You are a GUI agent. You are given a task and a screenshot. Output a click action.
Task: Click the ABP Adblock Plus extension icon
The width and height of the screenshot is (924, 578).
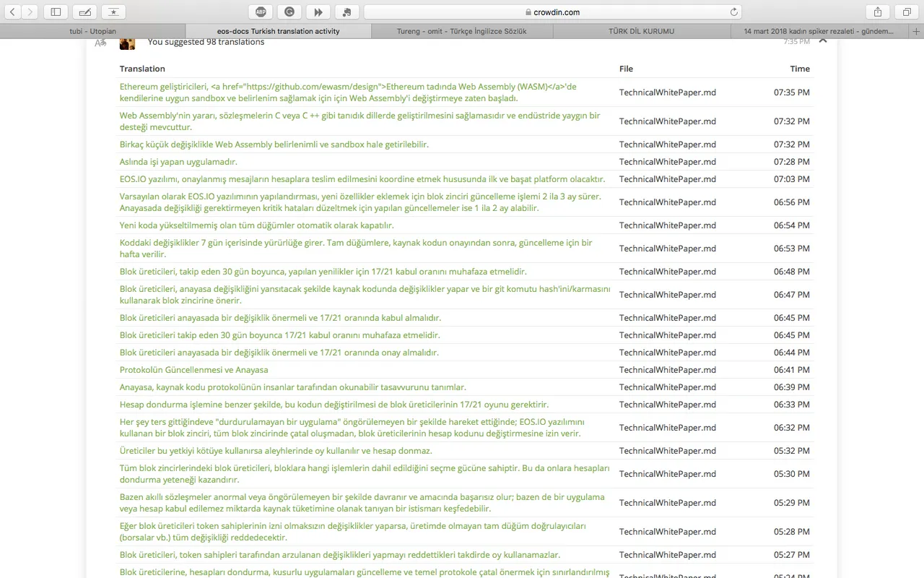pyautogui.click(x=261, y=12)
